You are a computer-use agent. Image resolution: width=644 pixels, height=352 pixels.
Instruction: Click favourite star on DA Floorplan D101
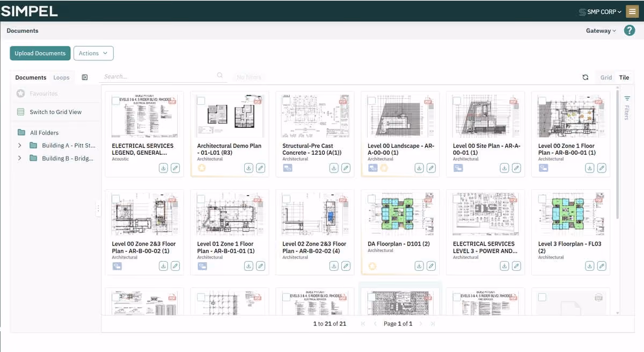pyautogui.click(x=373, y=266)
